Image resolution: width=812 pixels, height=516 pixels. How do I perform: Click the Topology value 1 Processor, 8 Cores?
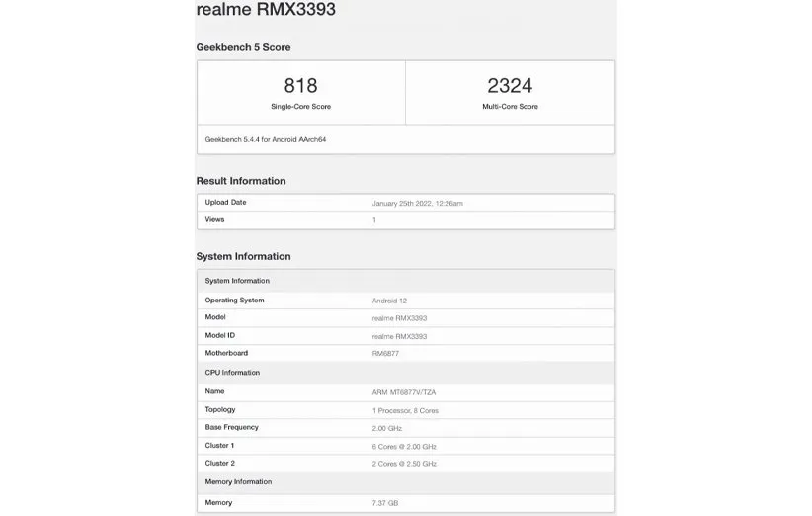[405, 410]
